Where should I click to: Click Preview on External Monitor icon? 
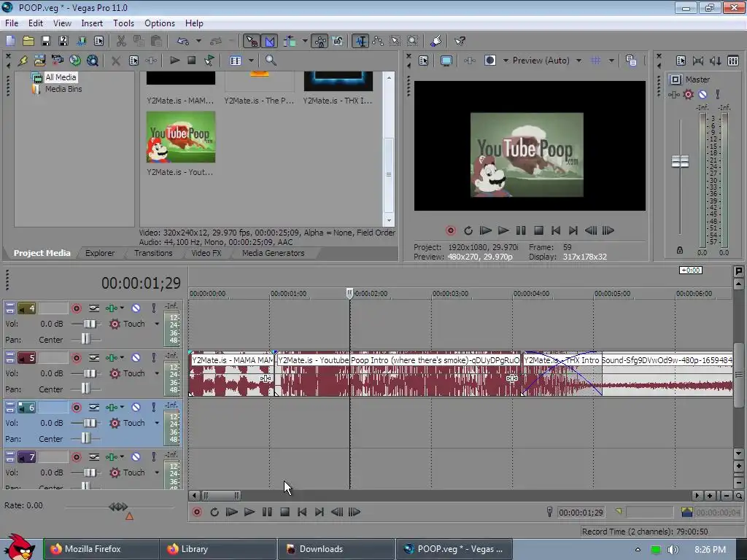pos(446,61)
